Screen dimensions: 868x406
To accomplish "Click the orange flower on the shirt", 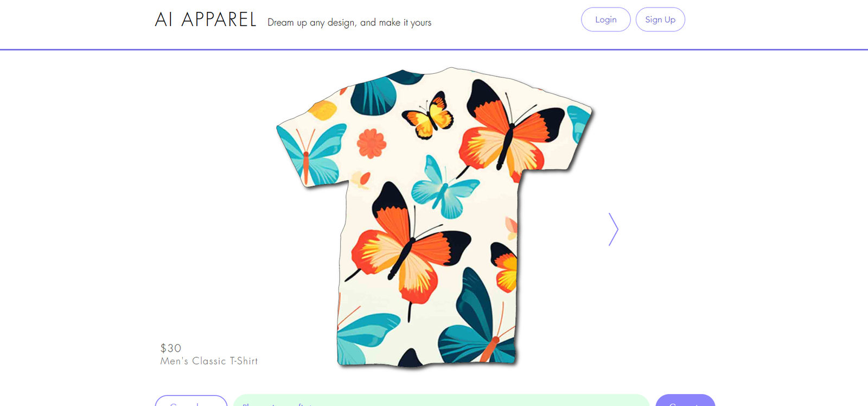I will [372, 143].
